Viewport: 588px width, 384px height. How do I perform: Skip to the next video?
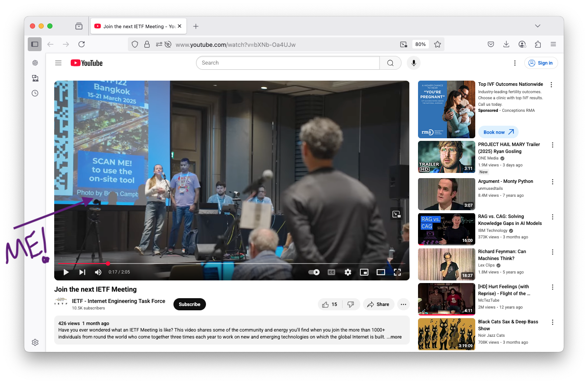[x=82, y=272]
